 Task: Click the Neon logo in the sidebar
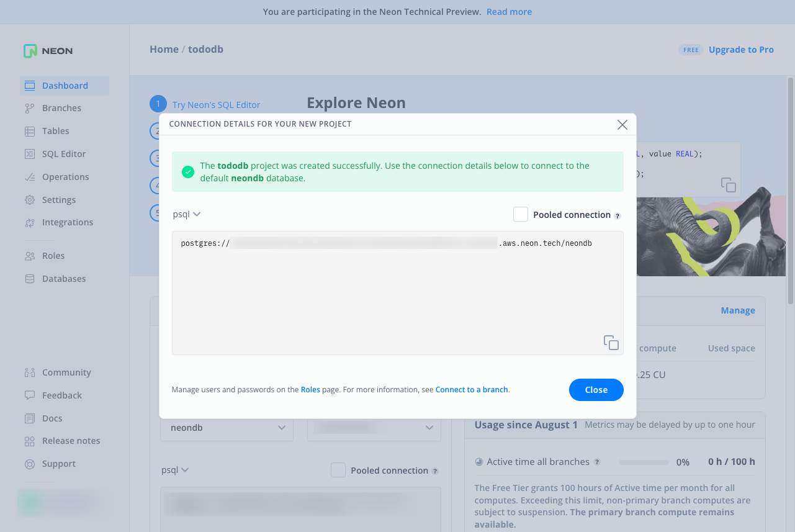(48, 51)
